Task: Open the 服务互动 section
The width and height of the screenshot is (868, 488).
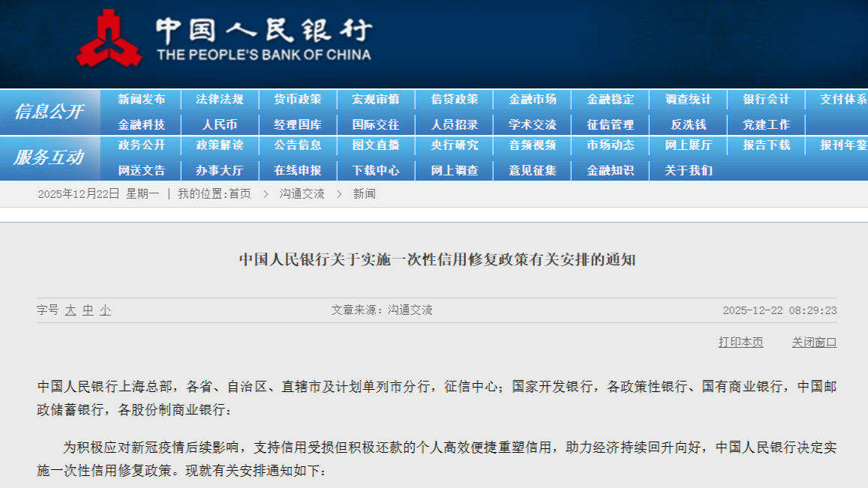Action: click(x=50, y=156)
